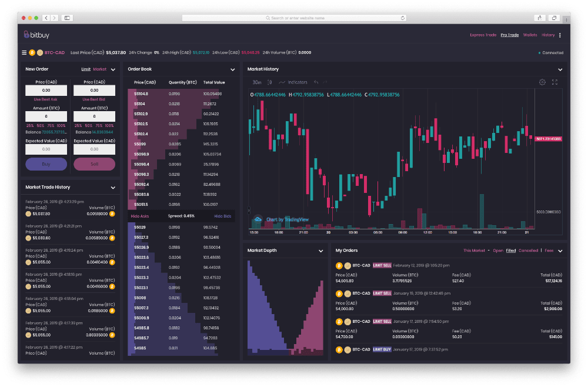Open chart settings gear icon
588x387 pixels.
(x=542, y=82)
